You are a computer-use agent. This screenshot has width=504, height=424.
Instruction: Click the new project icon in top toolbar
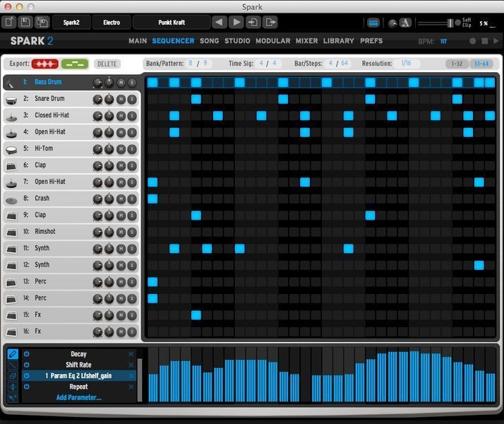[9, 23]
